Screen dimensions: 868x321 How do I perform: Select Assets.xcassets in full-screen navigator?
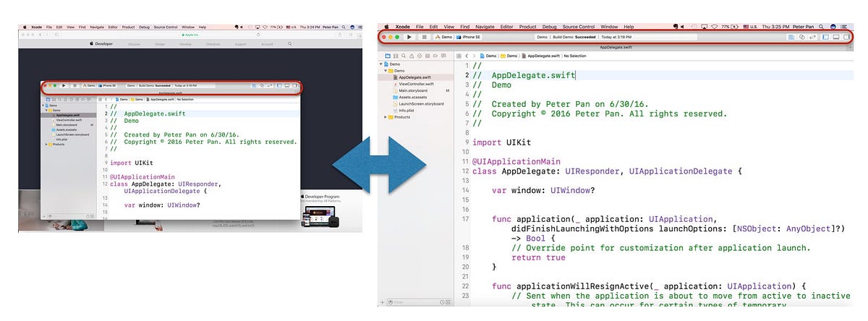pos(414,97)
